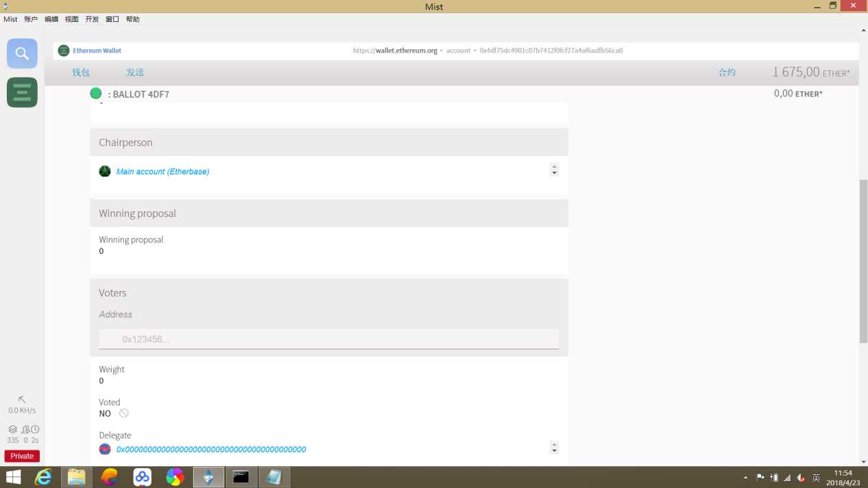Open the file explorer taskbar icon
868x488 pixels.
pyautogui.click(x=76, y=477)
